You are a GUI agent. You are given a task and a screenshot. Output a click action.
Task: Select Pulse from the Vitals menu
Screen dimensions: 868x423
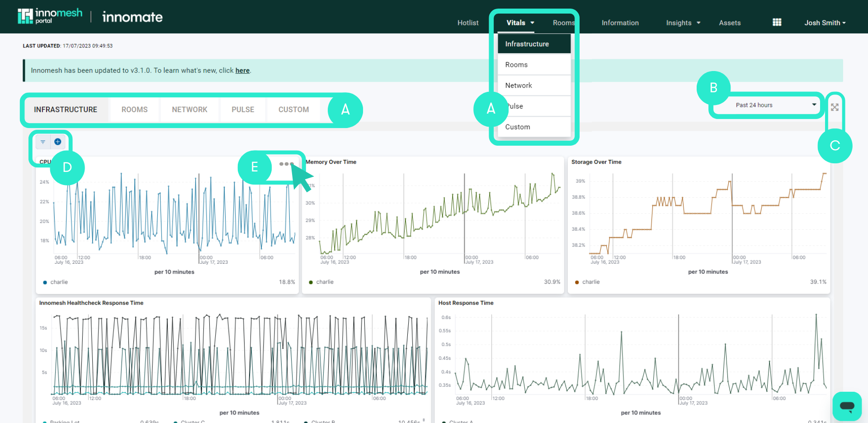pyautogui.click(x=514, y=106)
